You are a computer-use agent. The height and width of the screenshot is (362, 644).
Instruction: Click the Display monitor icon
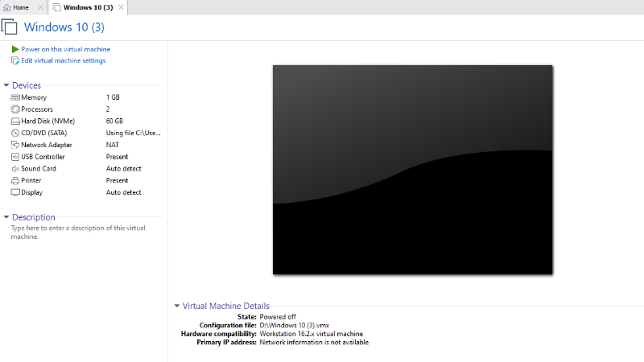coord(14,193)
